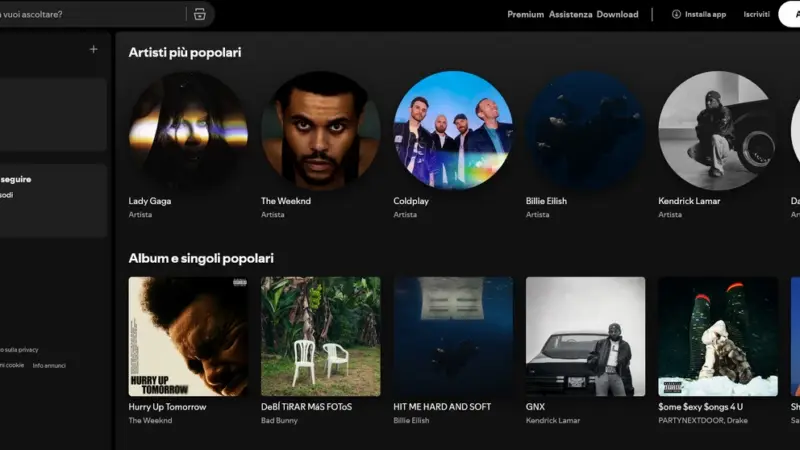
Task: Open Hurry Up Tomorrow album cover
Action: pos(188,336)
